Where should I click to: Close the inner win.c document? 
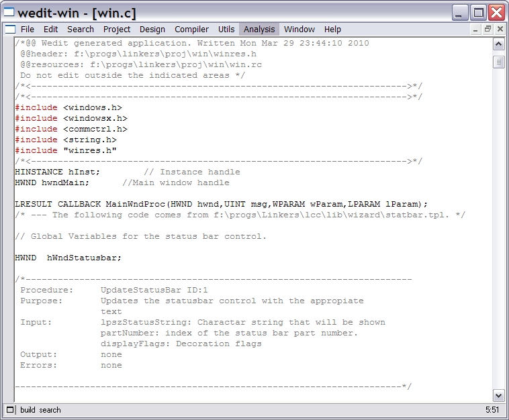pyautogui.click(x=500, y=30)
